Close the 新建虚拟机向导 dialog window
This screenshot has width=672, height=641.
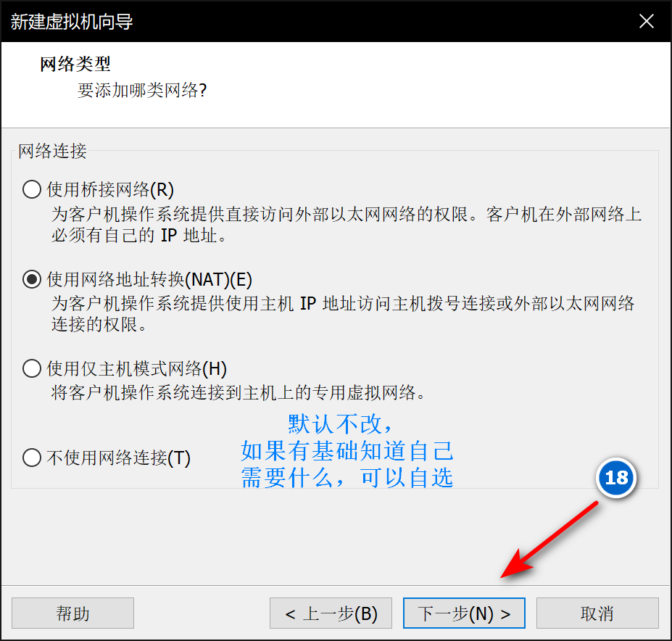[x=647, y=21]
